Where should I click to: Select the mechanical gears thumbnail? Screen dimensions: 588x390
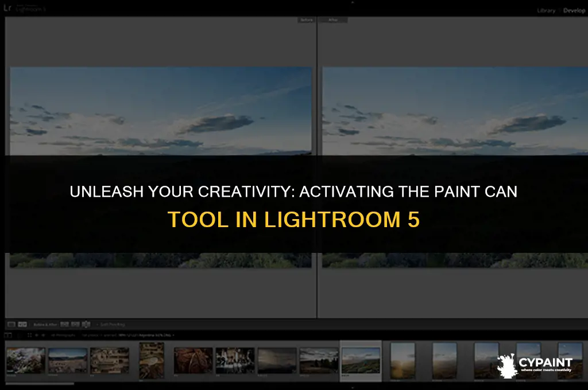(x=110, y=360)
